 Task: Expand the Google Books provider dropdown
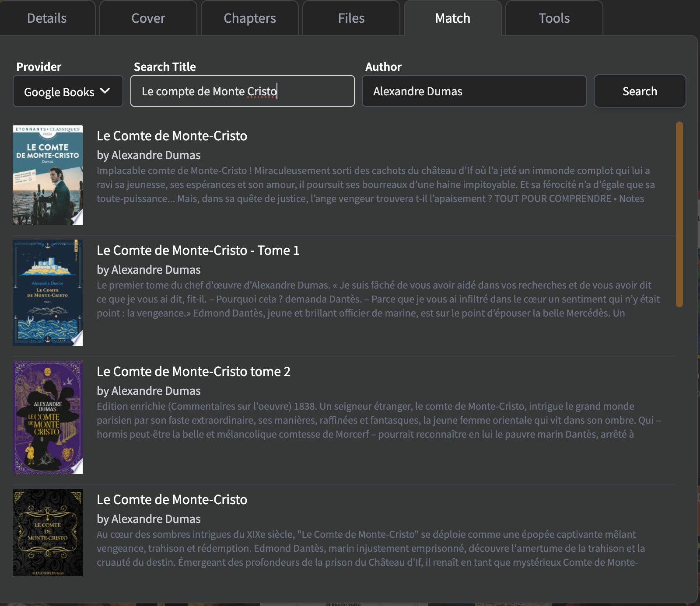click(x=68, y=91)
